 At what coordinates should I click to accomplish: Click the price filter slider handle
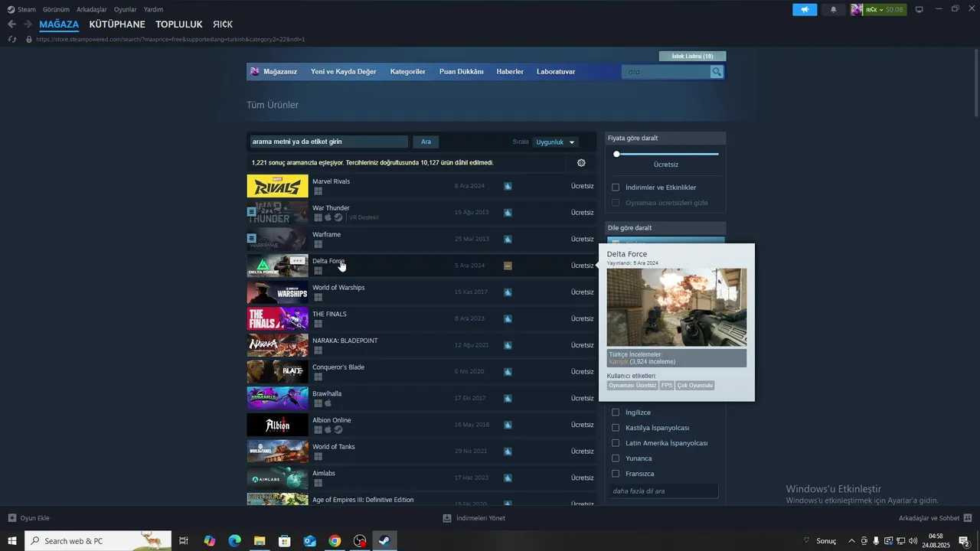[616, 154]
